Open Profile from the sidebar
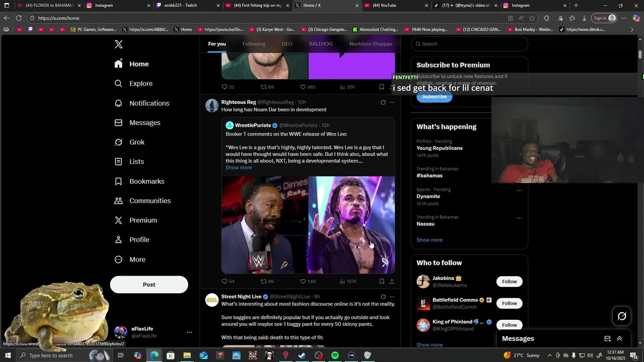The image size is (644, 362). click(x=132, y=240)
